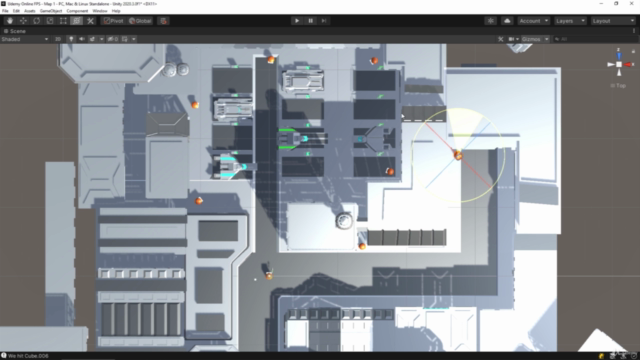Open the Help menu

click(116, 11)
